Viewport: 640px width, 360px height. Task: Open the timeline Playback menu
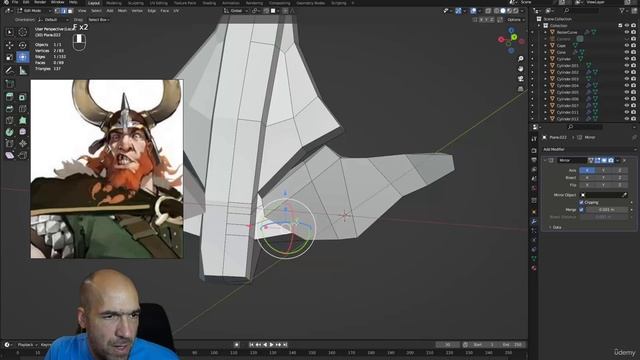[x=27, y=345]
